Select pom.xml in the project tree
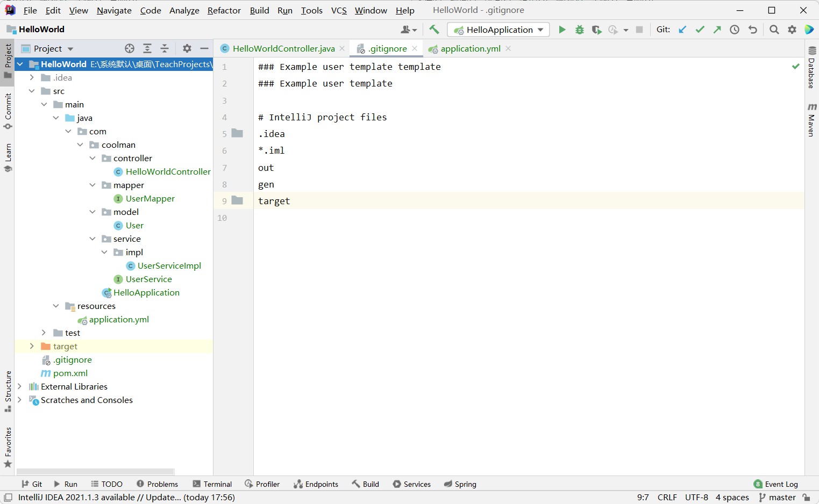This screenshot has width=819, height=504. [70, 373]
